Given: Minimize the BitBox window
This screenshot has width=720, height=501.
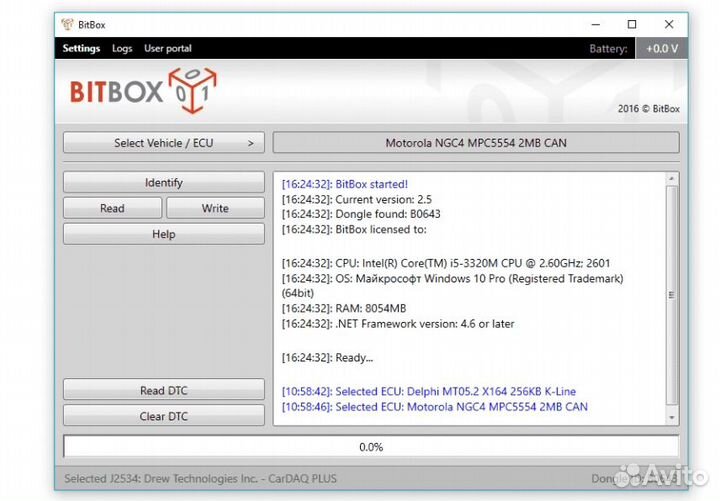Looking at the screenshot, I should click(x=596, y=24).
